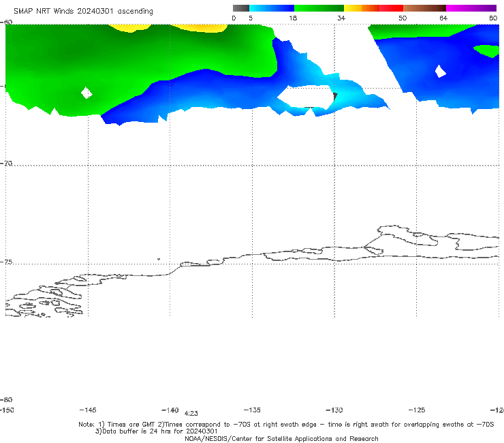Click the gray 0-5 color bar segment
The height and width of the screenshot is (443, 504).
pos(240,8)
